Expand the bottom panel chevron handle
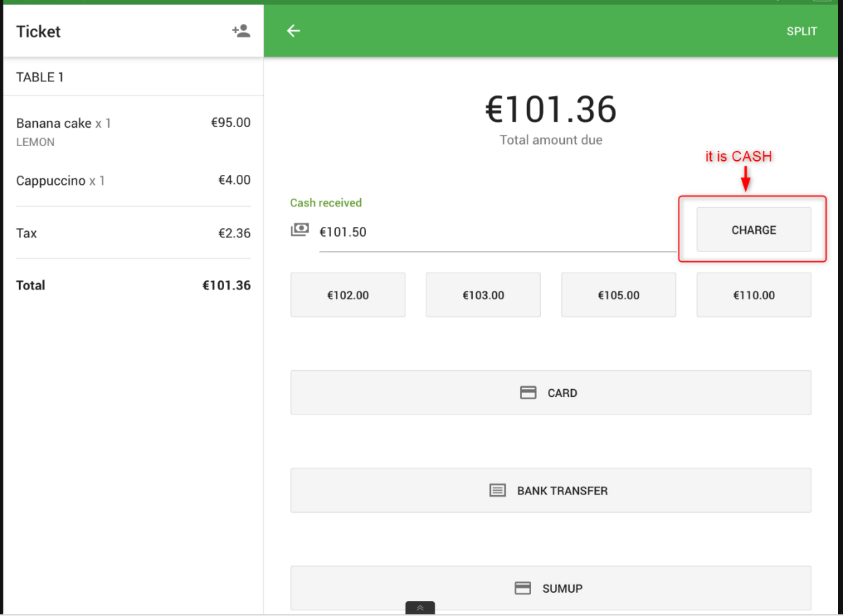 420,608
